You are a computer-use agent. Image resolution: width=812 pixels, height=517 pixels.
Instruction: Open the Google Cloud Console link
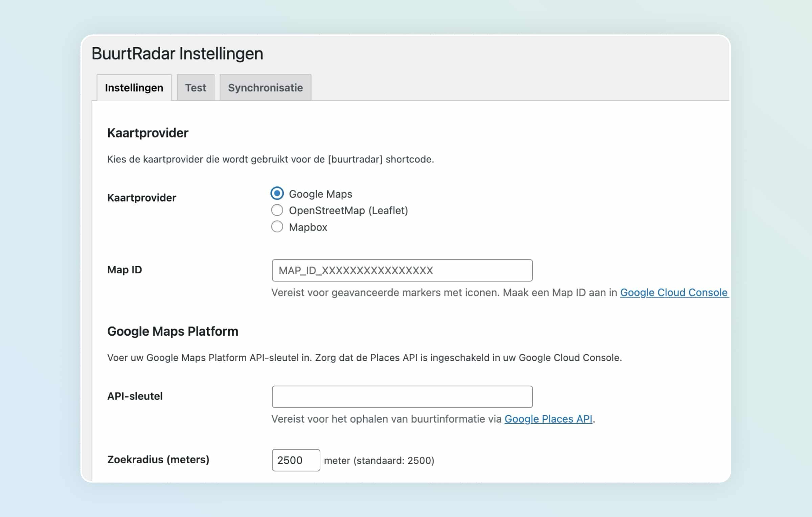point(673,292)
